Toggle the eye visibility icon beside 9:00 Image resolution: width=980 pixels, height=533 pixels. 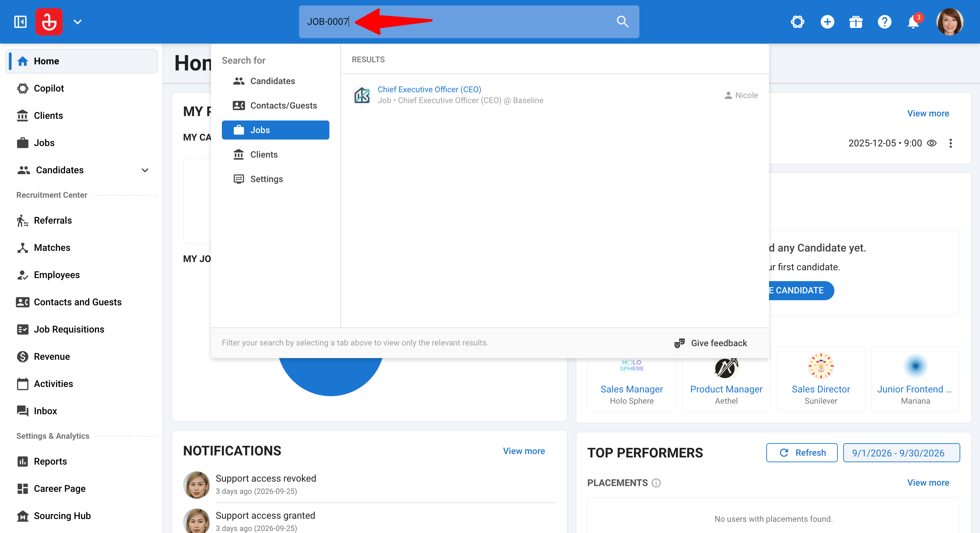pyautogui.click(x=931, y=143)
